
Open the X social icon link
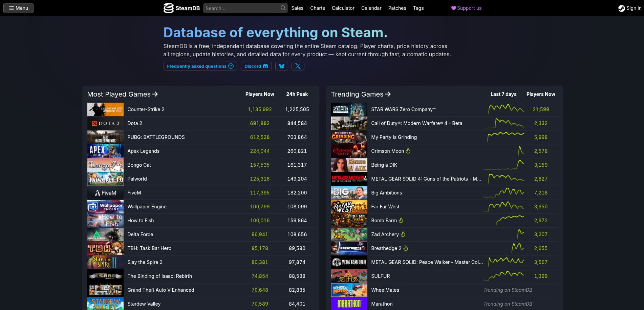298,66
